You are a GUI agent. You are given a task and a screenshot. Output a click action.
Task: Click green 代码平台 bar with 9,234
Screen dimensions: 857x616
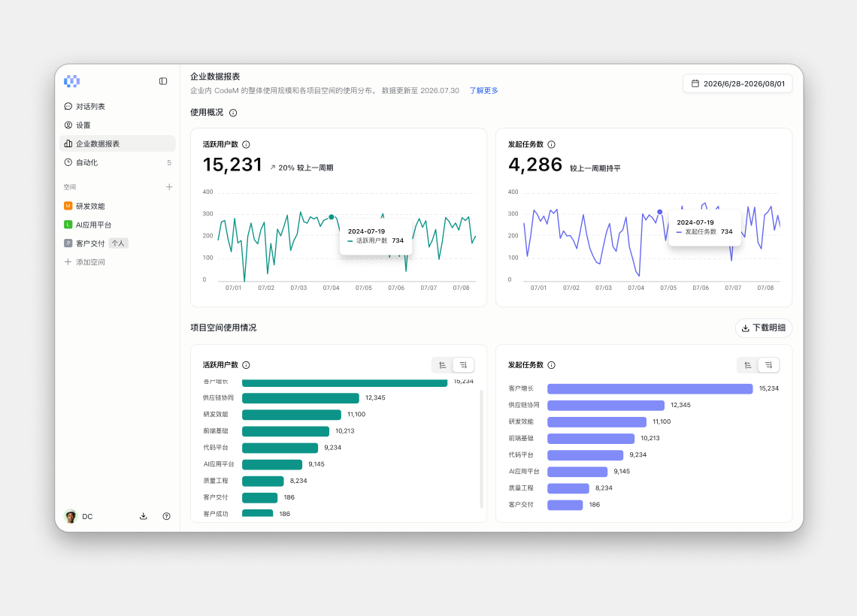tap(280, 448)
